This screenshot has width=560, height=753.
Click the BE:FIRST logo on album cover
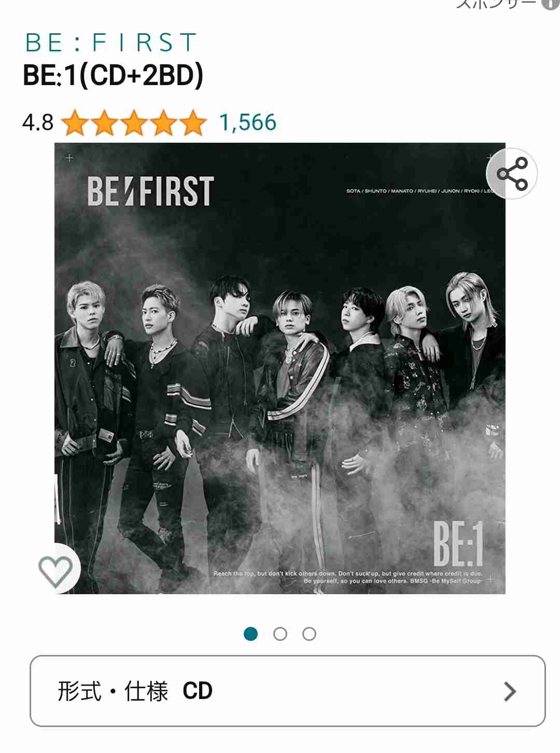pos(150,191)
